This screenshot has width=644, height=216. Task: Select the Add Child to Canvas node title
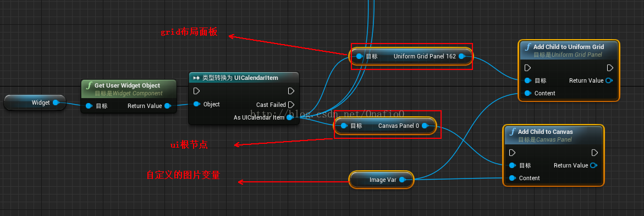click(546, 132)
